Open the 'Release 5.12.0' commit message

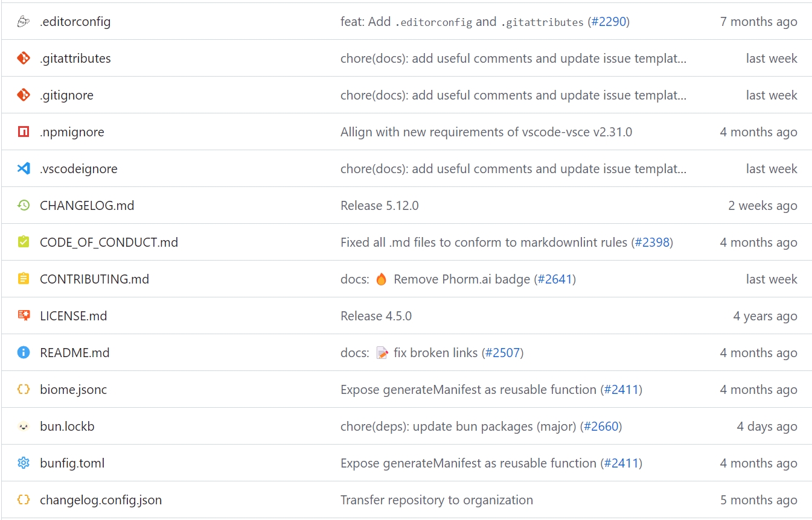379,206
